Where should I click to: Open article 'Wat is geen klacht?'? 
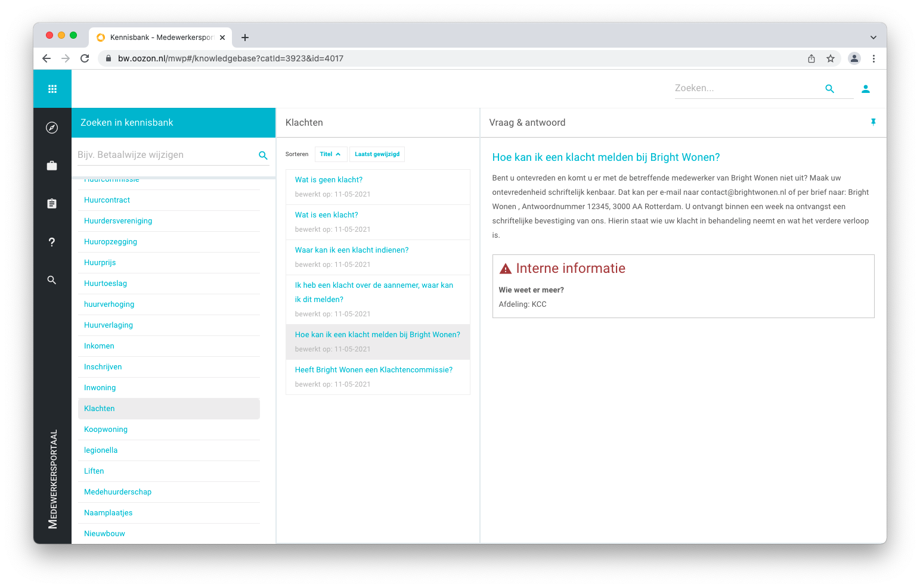click(x=378, y=187)
